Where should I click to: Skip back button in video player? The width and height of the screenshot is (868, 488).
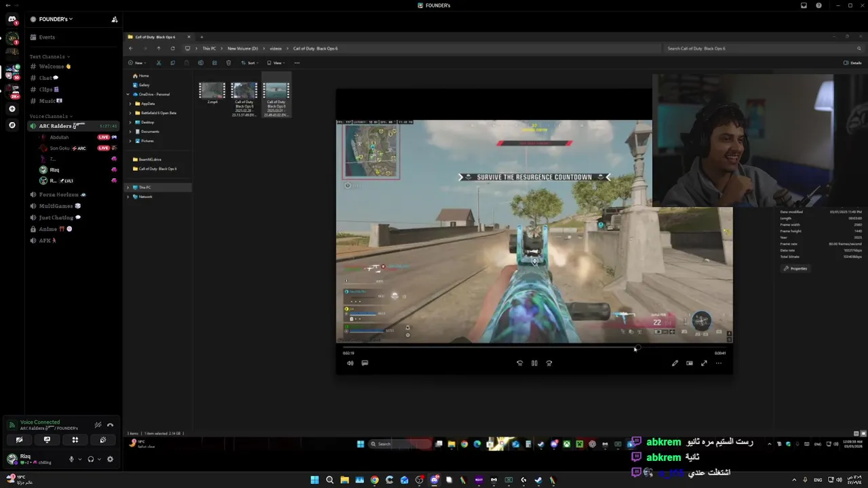pyautogui.click(x=520, y=363)
